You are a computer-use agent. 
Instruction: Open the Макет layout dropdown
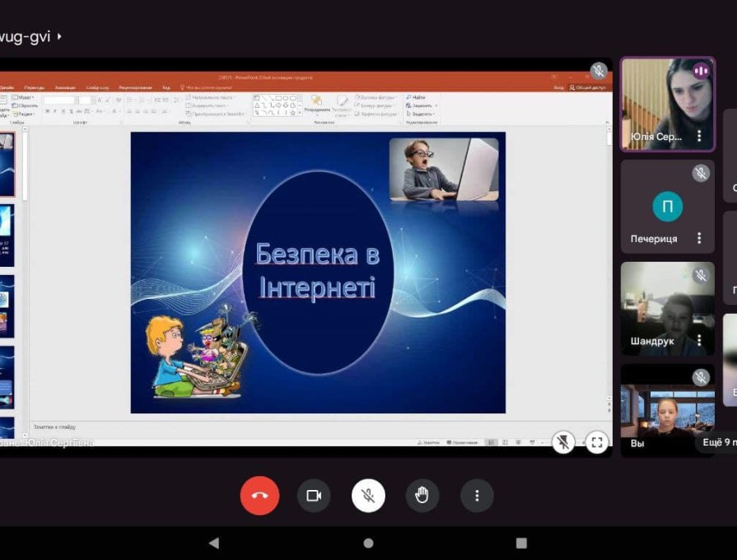tap(24, 97)
